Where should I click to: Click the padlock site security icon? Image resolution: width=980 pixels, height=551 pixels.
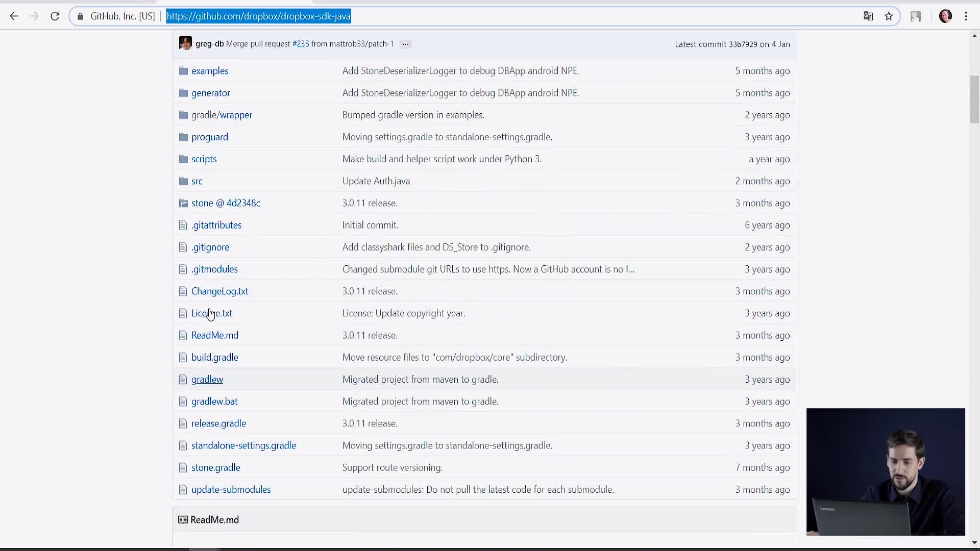pos(80,16)
